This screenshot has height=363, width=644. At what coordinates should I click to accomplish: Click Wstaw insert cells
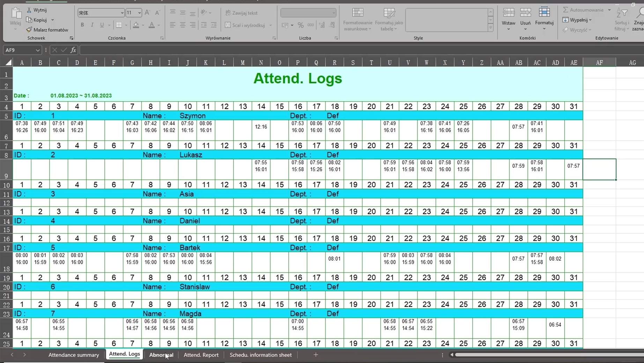[x=508, y=19]
